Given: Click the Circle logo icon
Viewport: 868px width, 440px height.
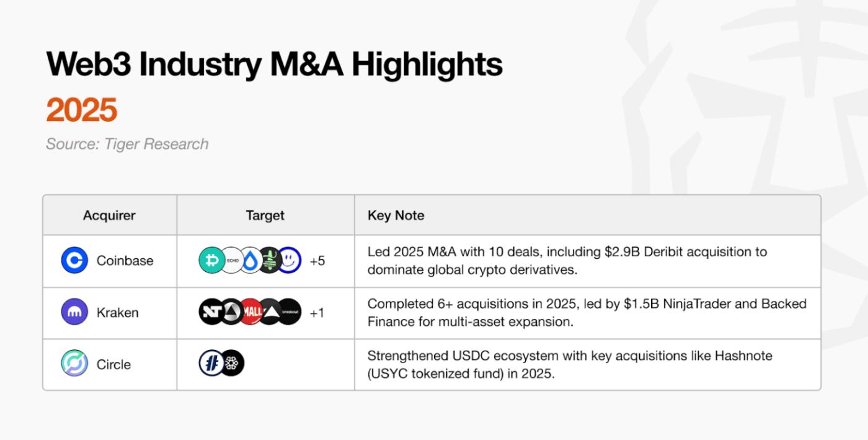Looking at the screenshot, I should (x=74, y=364).
